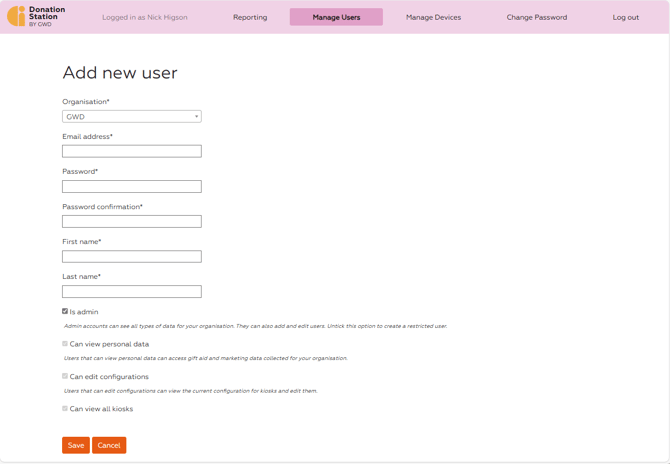Toggle the Can view all kiosks checkbox

coord(65,408)
